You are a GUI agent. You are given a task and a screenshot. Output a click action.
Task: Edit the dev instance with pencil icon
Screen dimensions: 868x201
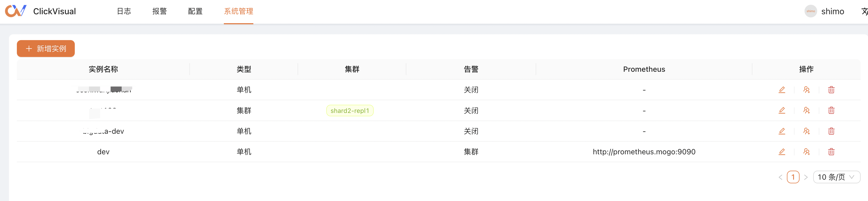(782, 152)
